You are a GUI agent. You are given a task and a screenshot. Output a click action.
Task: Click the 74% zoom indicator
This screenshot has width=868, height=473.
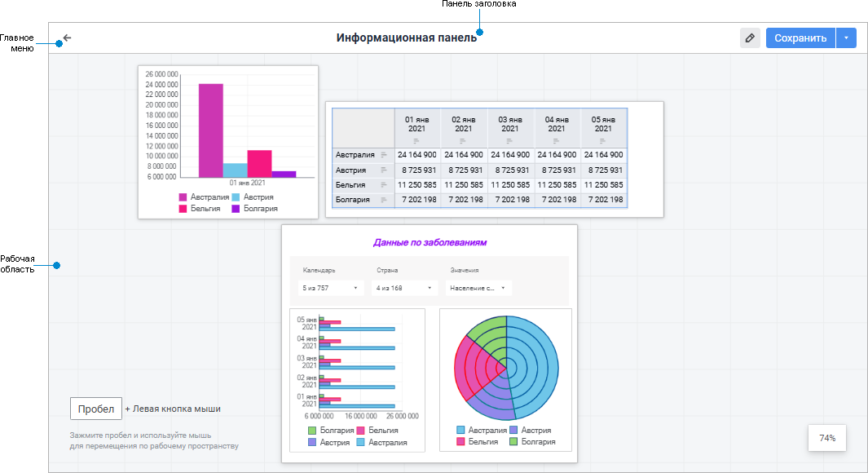pos(827,438)
